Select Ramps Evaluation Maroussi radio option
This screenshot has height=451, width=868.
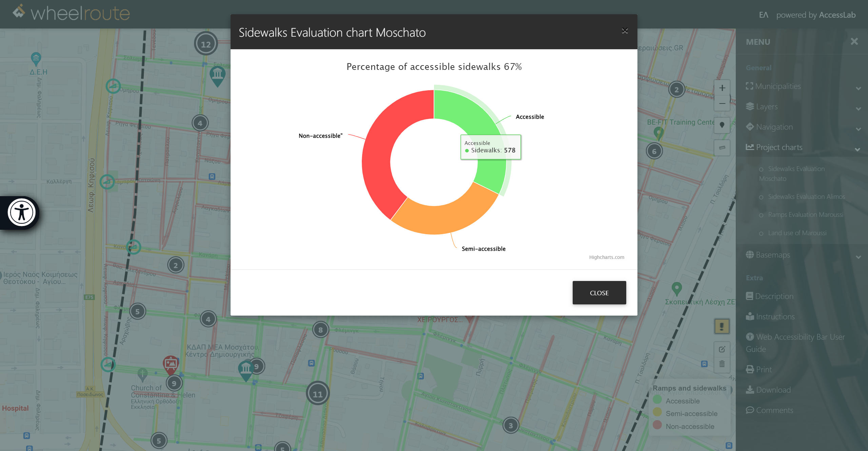coord(761,215)
